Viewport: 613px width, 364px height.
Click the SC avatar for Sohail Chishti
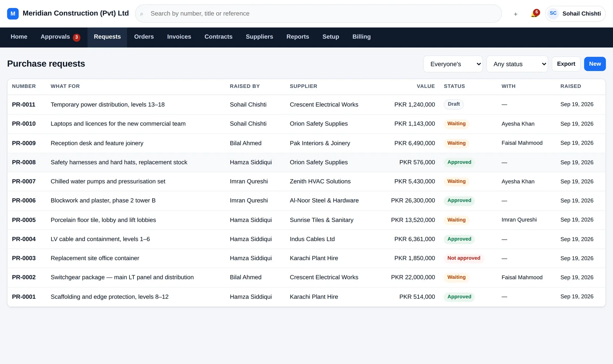[x=553, y=13]
